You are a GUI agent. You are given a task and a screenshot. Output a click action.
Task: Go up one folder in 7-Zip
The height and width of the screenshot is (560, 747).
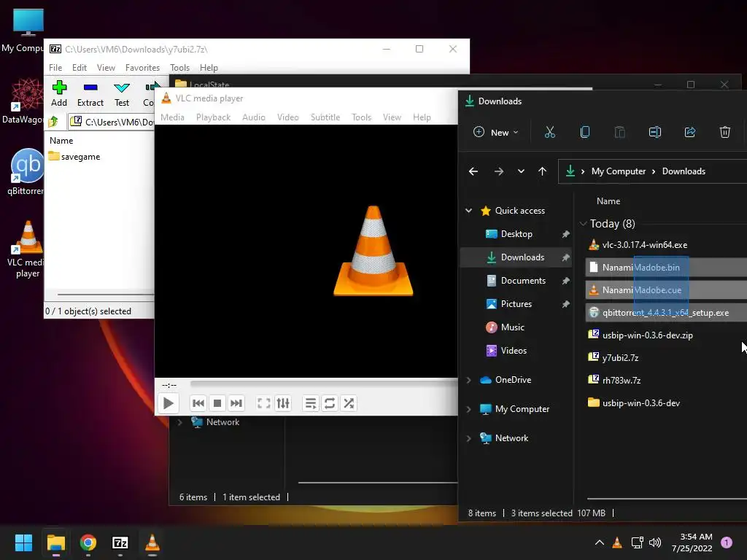click(53, 122)
